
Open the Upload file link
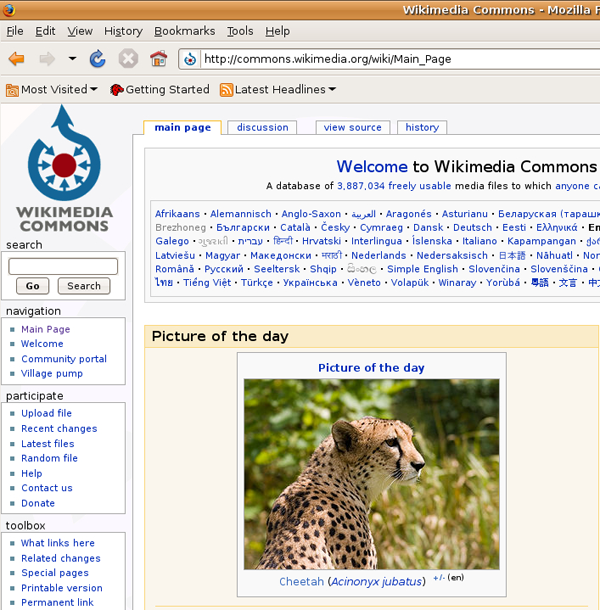pos(46,413)
